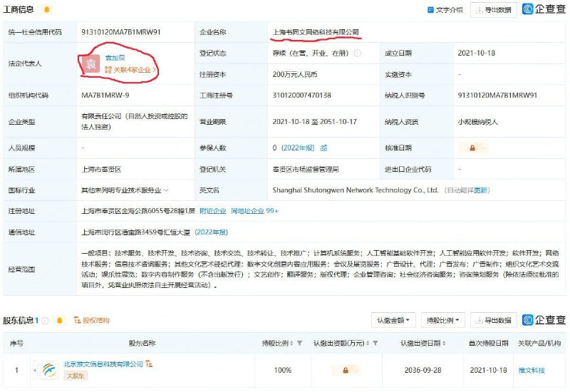Click the 大股东 tag under shareholder name
This screenshot has width=570, height=392.
point(76,376)
